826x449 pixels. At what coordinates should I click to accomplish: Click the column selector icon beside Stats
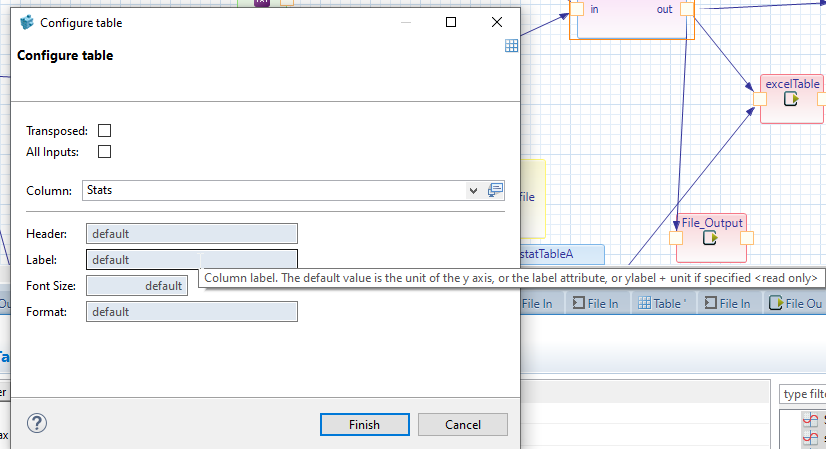point(495,190)
